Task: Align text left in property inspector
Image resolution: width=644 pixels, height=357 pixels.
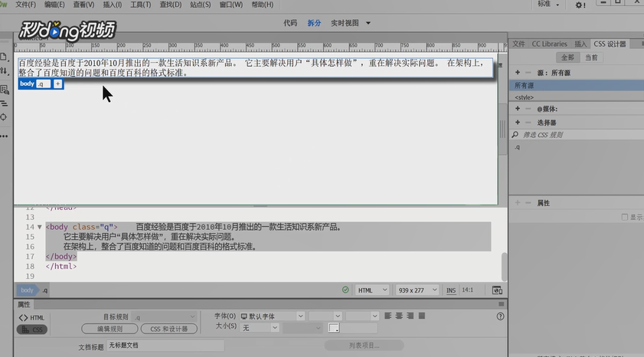Action: 387,316
